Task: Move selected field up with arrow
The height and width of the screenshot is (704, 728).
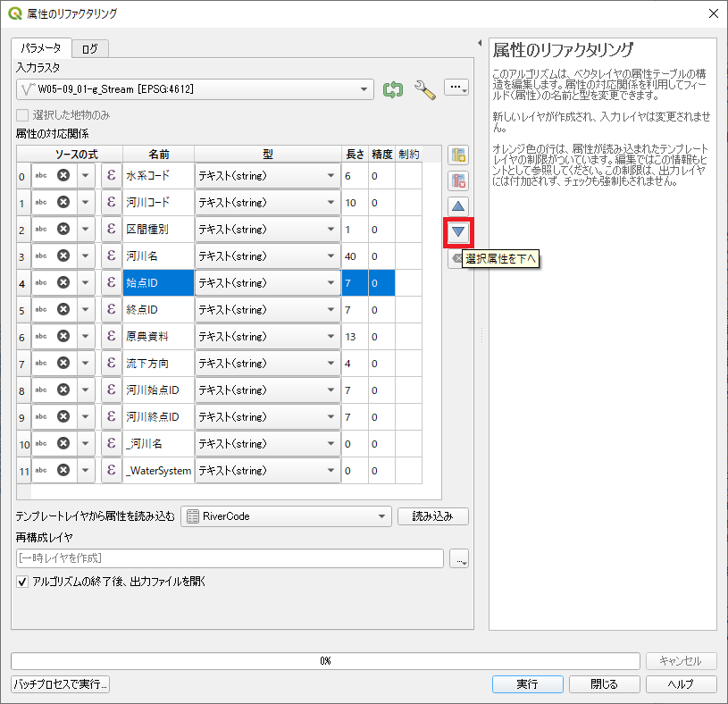Action: pos(458,206)
